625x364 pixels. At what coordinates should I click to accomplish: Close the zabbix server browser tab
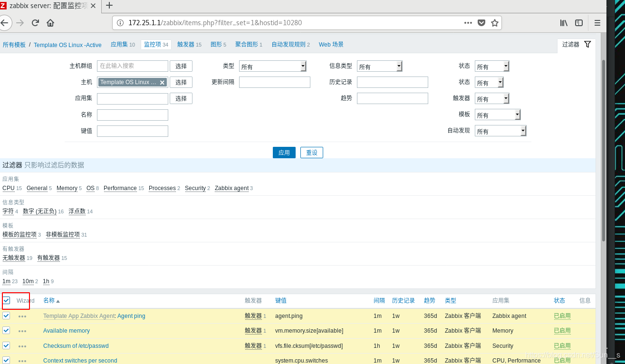point(93,6)
